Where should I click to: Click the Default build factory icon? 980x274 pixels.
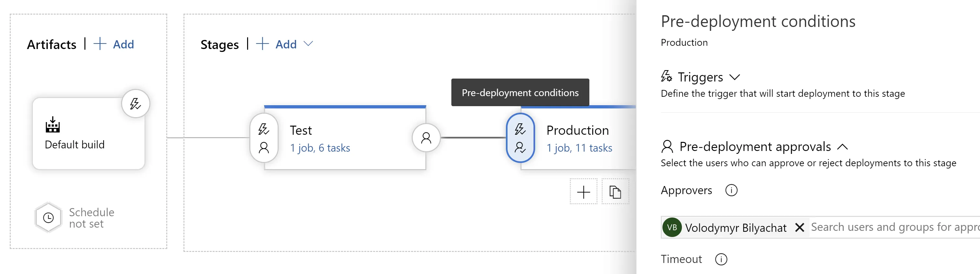tap(53, 125)
